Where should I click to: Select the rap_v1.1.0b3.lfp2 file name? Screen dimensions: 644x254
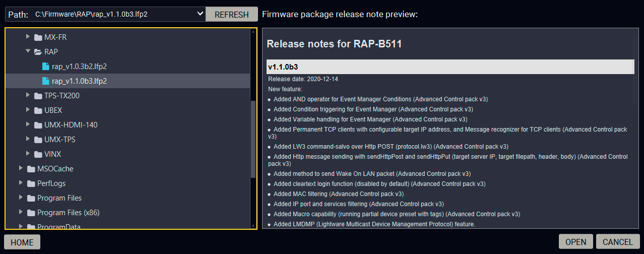coord(80,81)
